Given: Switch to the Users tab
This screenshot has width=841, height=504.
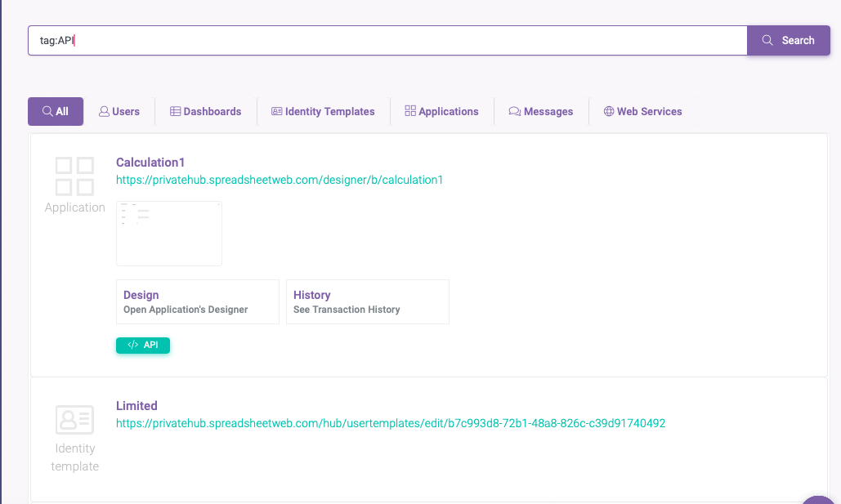Looking at the screenshot, I should pos(119,112).
